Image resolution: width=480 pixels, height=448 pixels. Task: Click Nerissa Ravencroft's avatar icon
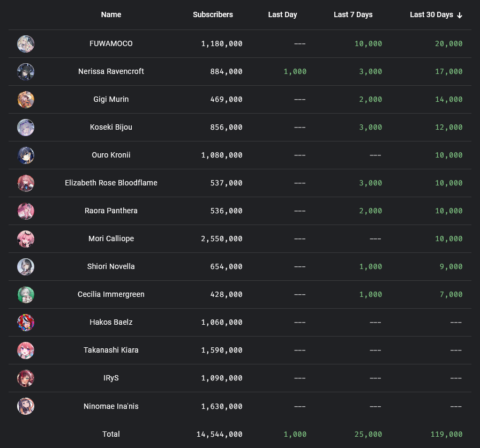(26, 72)
